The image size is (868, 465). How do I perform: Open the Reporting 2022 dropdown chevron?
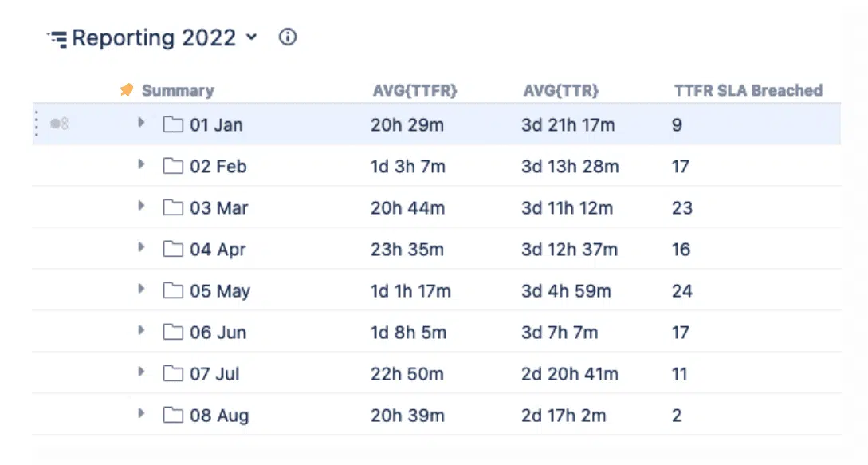(x=251, y=37)
